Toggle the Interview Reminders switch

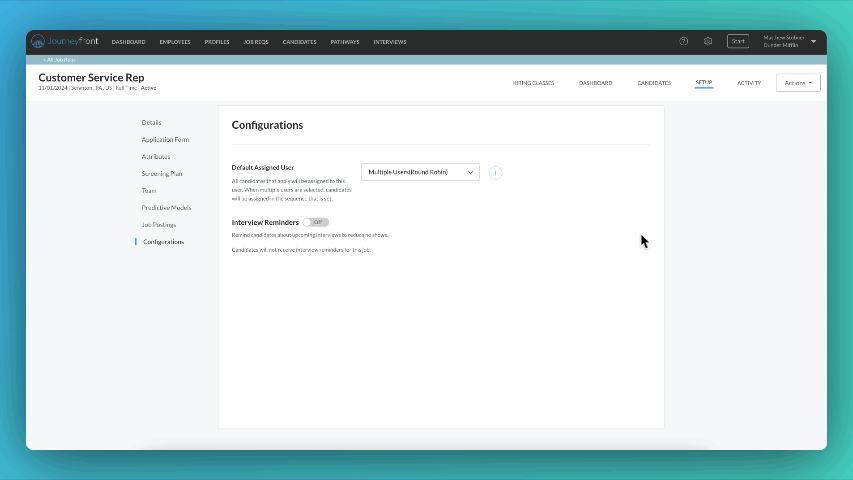pos(316,222)
